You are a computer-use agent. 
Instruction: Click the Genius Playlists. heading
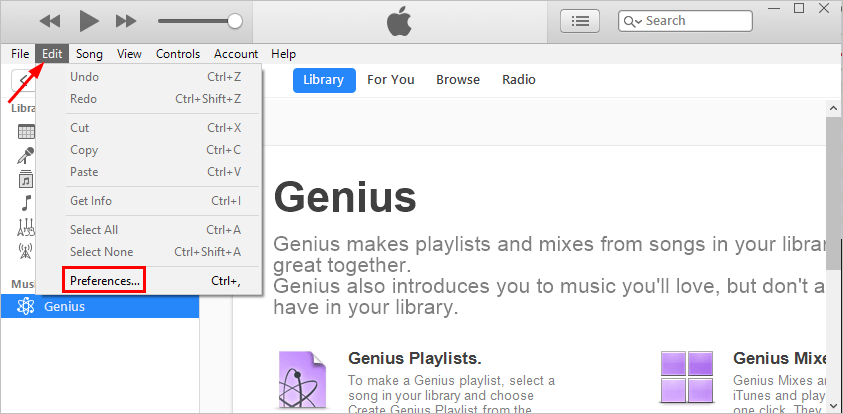pos(415,358)
